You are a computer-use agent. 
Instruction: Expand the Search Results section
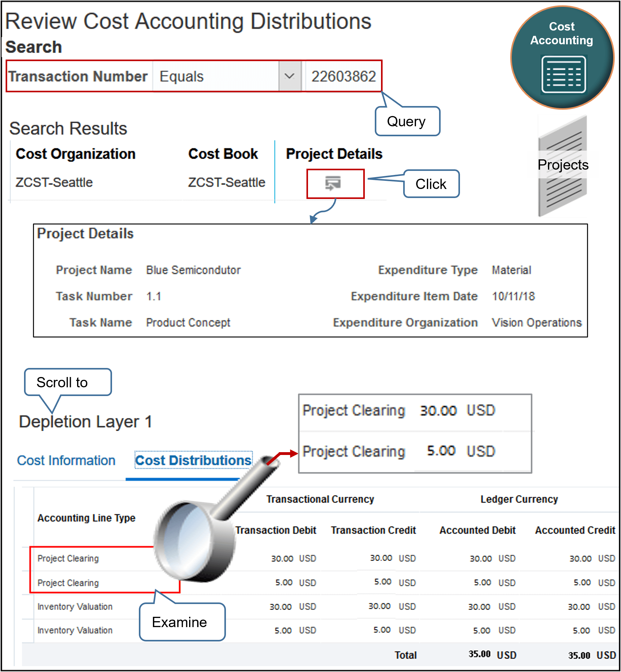point(67,128)
